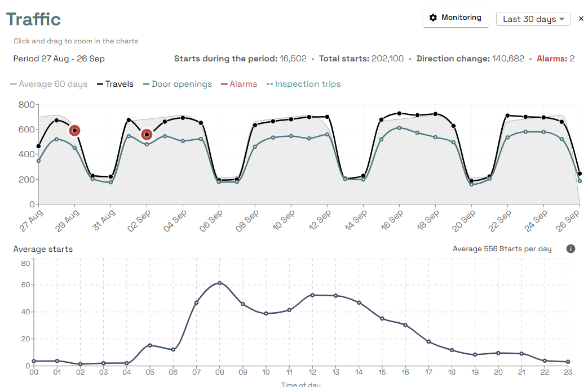This screenshot has height=387, width=588.
Task: Close the Traffic panel with X
Action: tap(581, 19)
